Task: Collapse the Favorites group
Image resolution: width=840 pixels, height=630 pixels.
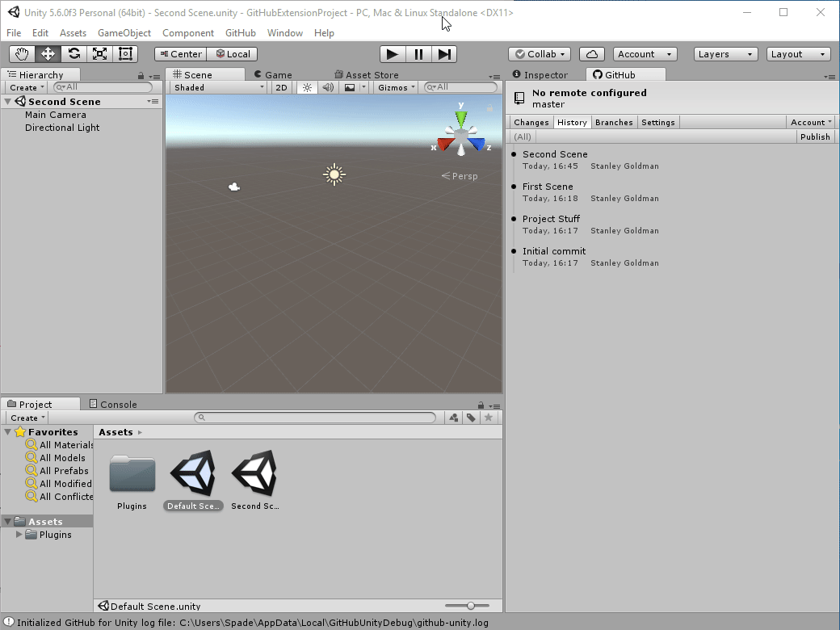Action: 8,432
